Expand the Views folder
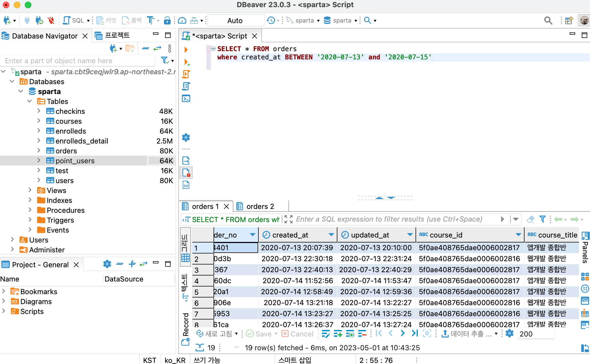 coord(30,190)
